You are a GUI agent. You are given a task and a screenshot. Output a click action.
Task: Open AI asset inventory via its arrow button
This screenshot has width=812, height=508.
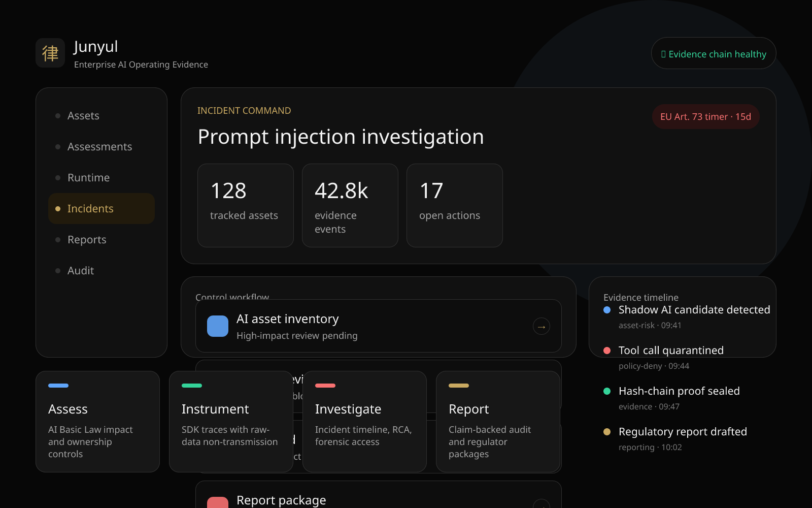pyautogui.click(x=542, y=326)
